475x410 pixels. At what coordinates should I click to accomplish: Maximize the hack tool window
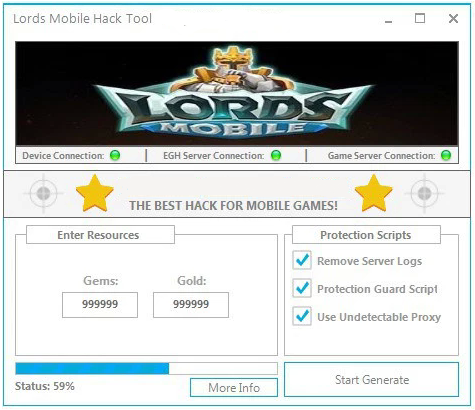tap(420, 18)
